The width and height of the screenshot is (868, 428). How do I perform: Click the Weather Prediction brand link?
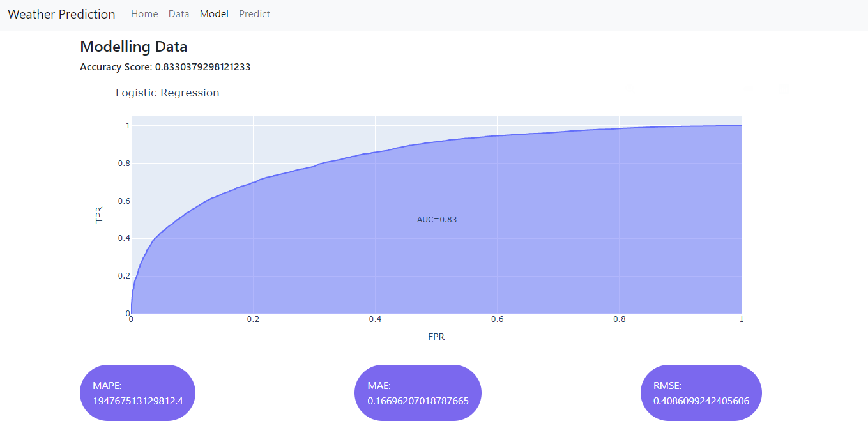coord(61,13)
